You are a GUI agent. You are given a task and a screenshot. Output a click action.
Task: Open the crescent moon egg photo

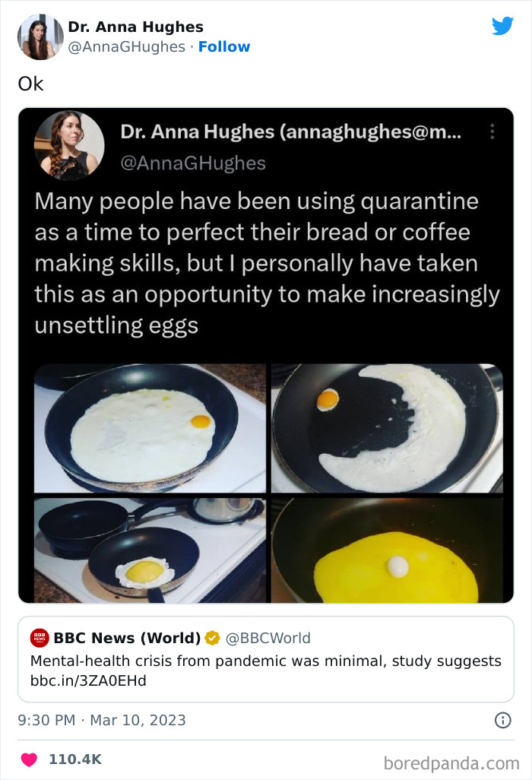(x=388, y=428)
